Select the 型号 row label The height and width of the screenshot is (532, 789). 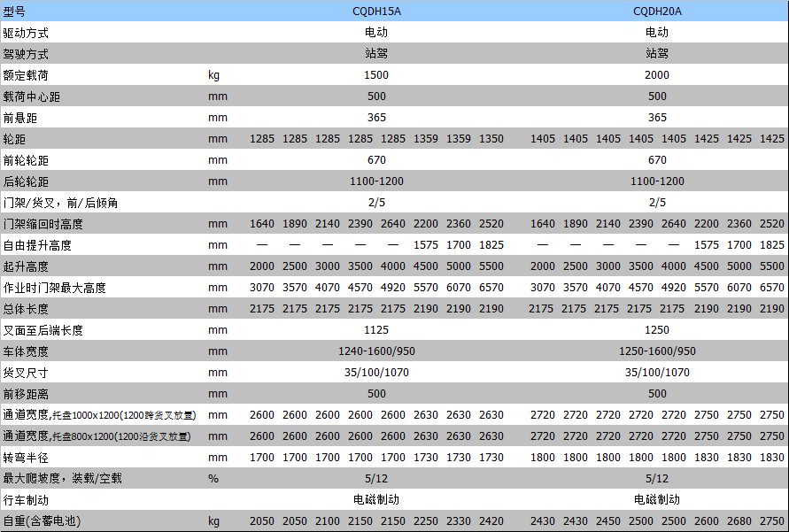coord(15,12)
